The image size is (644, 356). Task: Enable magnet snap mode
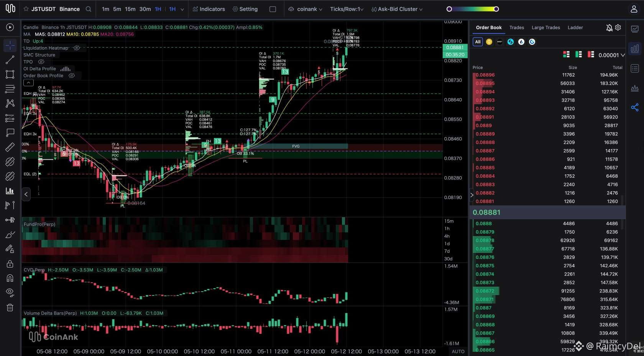[x=10, y=278]
